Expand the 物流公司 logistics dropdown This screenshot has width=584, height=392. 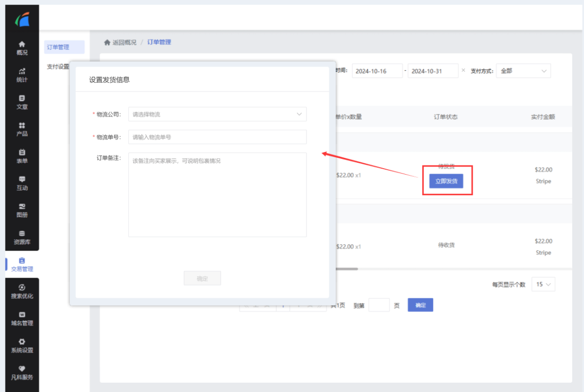[217, 114]
